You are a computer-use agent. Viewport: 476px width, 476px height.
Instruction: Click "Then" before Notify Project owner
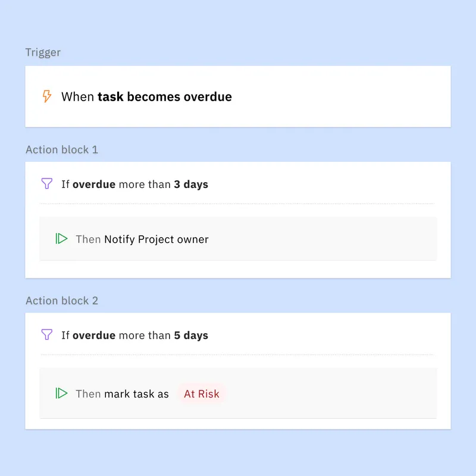coord(88,240)
